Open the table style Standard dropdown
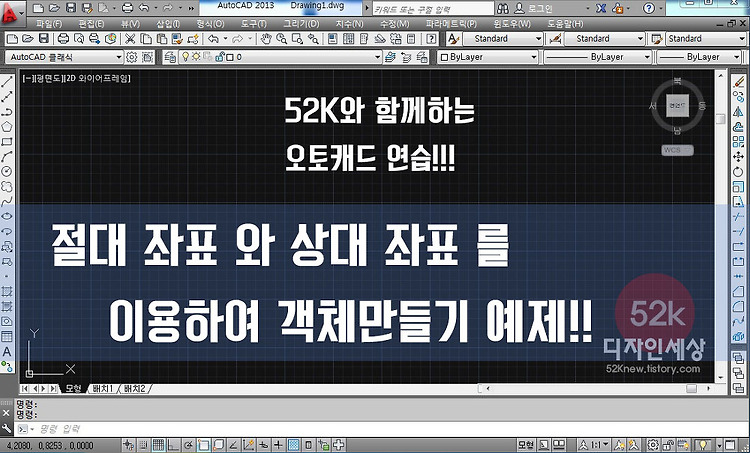The width and height of the screenshot is (750, 453). (706, 39)
